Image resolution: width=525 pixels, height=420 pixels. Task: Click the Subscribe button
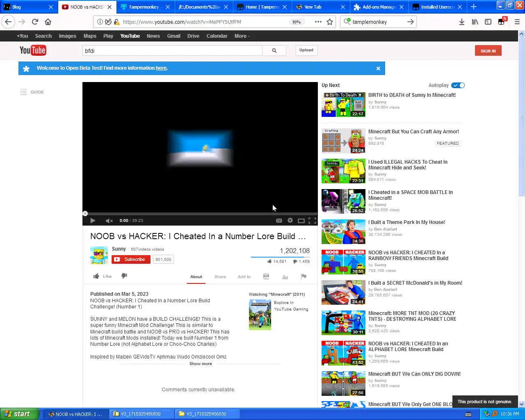[x=131, y=259]
